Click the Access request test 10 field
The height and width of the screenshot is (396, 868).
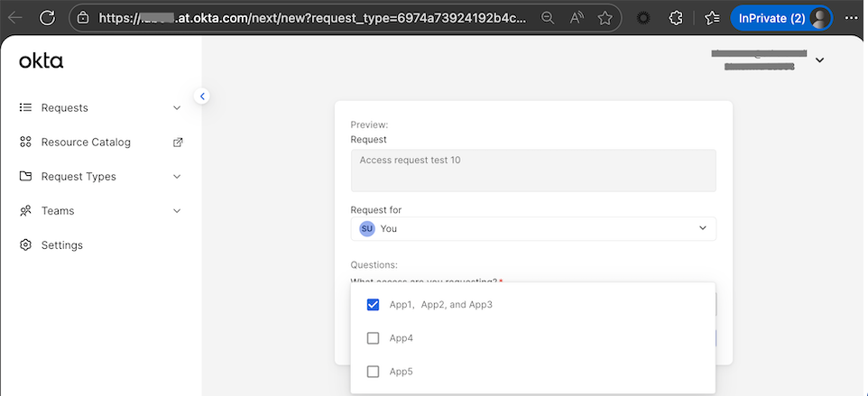coord(533,170)
